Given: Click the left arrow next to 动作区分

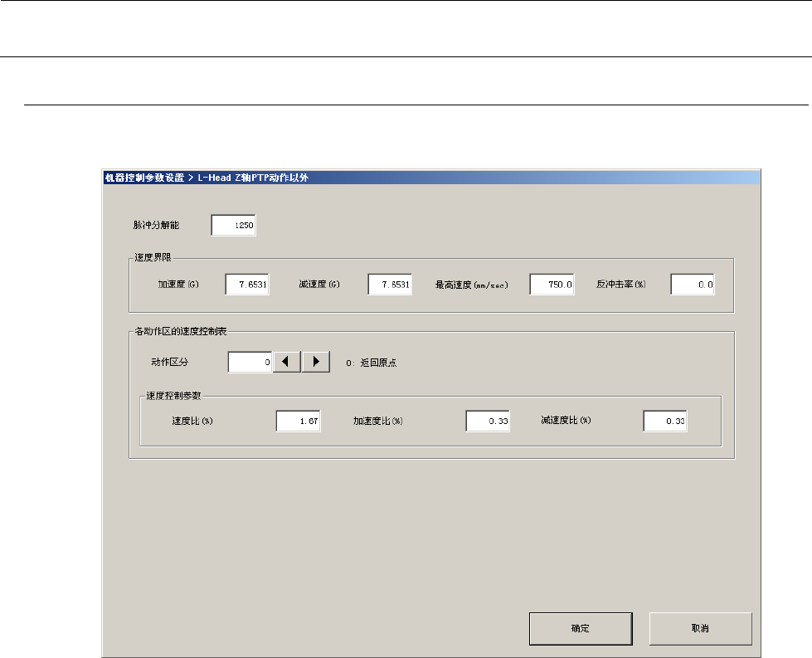Looking at the screenshot, I should pos(286,363).
